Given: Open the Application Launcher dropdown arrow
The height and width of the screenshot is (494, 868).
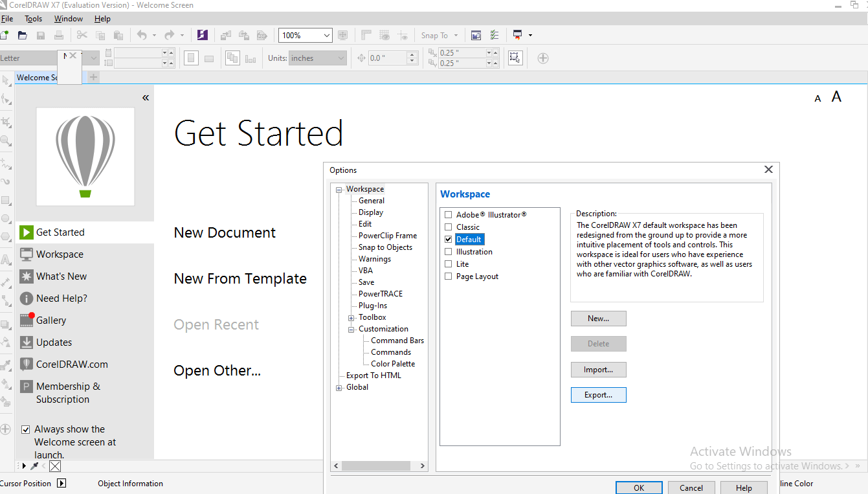Looking at the screenshot, I should click(530, 35).
